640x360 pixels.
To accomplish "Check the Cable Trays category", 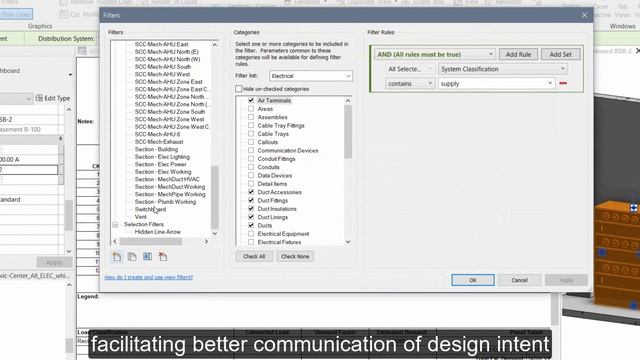I will [251, 134].
